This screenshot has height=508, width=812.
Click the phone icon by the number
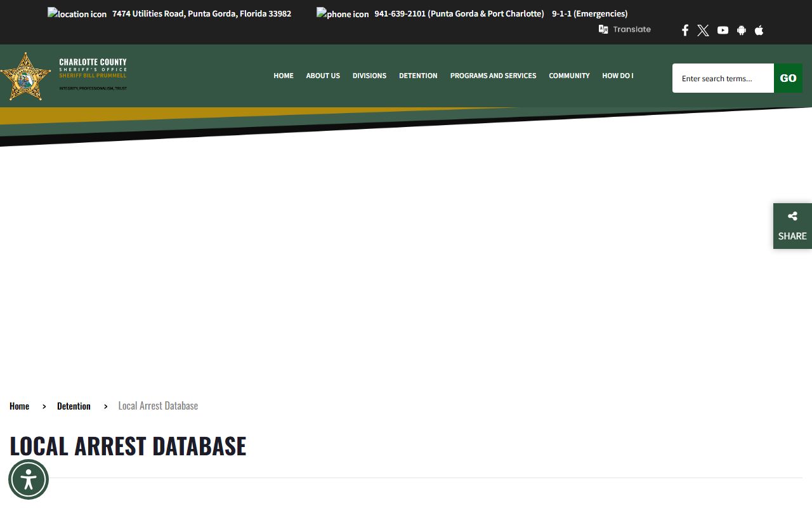343,13
